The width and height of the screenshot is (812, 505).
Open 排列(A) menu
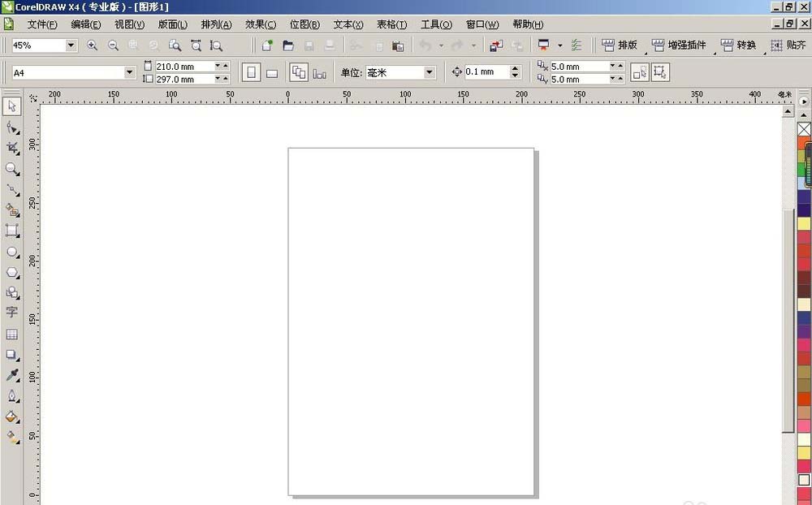click(216, 24)
